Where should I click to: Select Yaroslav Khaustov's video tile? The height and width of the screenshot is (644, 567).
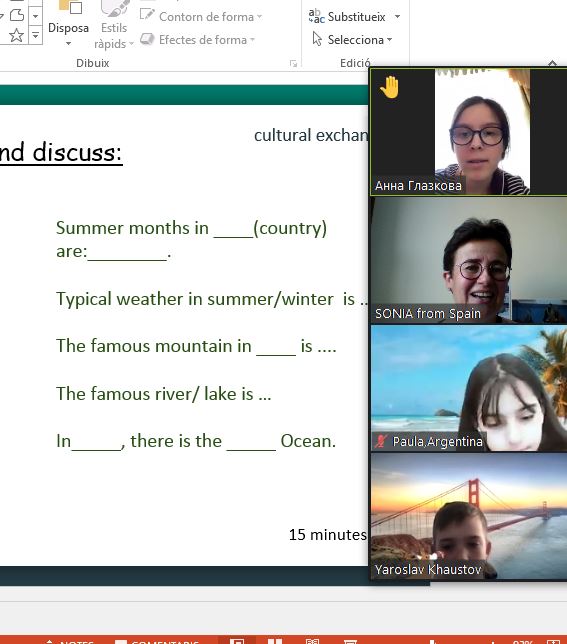[x=468, y=516]
